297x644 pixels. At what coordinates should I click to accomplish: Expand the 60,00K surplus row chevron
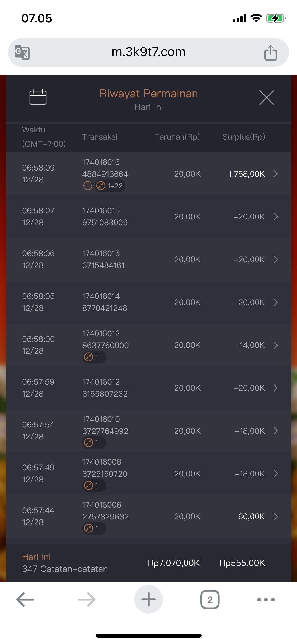[276, 516]
